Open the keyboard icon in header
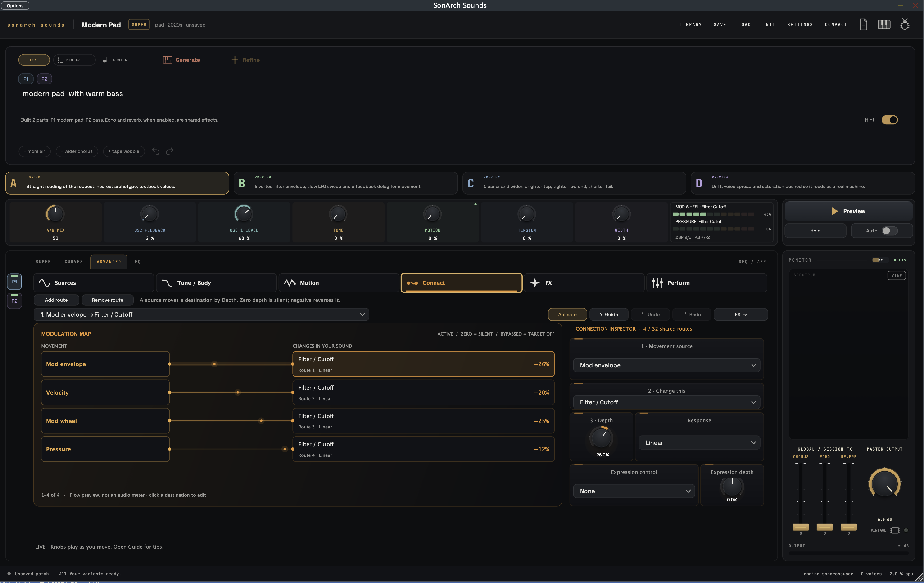Image resolution: width=924 pixels, height=583 pixels. 884,25
